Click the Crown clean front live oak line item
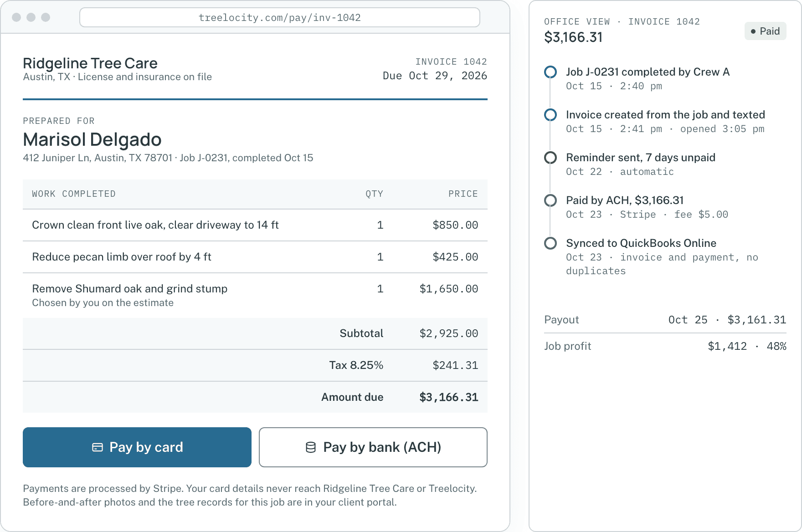 click(x=255, y=225)
